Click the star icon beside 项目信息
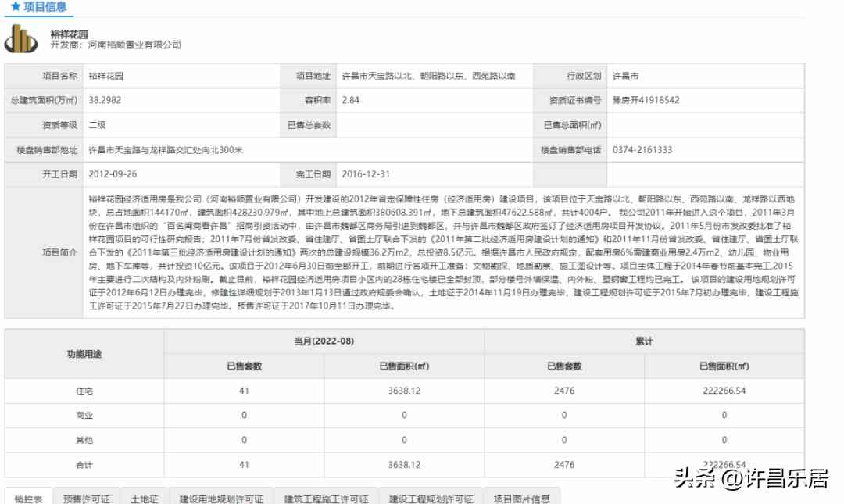The width and height of the screenshot is (844, 504). pyautogui.click(x=15, y=7)
